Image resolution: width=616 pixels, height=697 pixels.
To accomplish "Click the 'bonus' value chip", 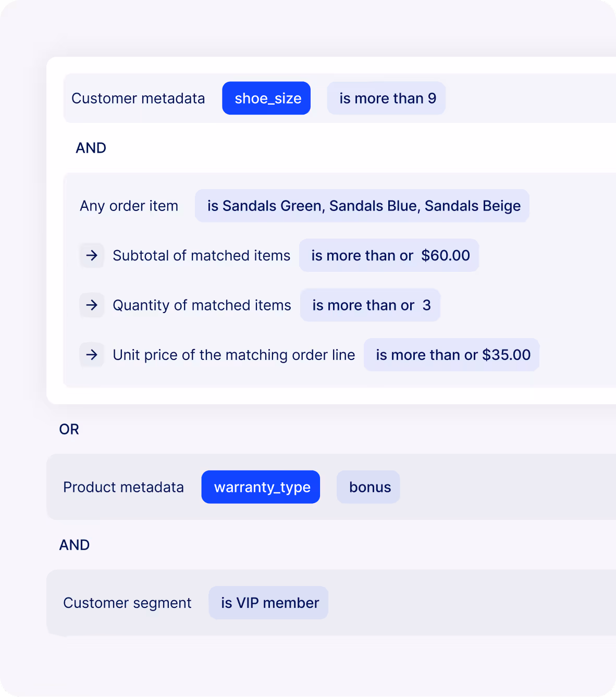I will (368, 487).
